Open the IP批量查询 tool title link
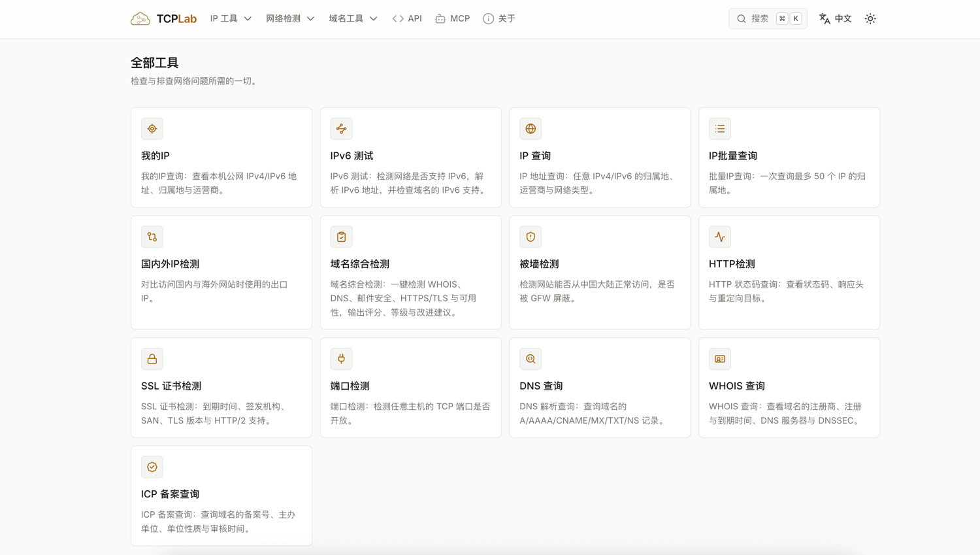The width and height of the screenshot is (980, 555). (733, 156)
